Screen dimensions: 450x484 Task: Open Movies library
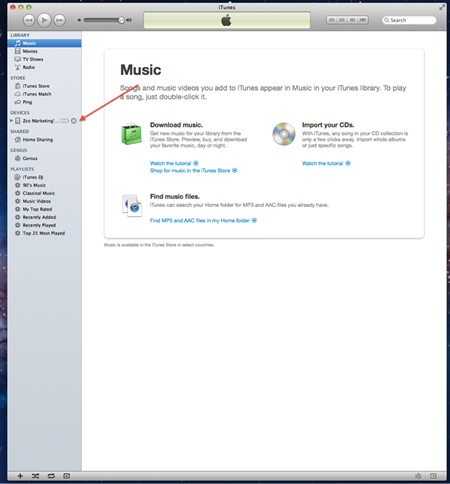click(x=44, y=51)
